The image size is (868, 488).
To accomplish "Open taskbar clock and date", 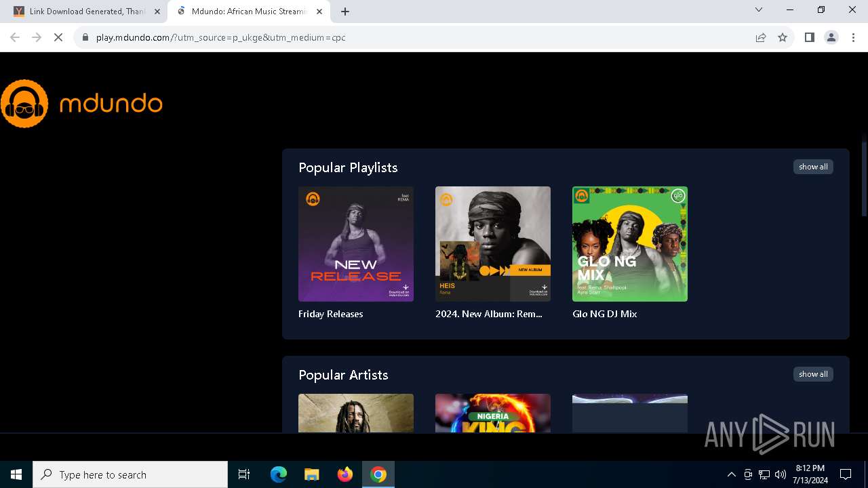I will point(810,474).
